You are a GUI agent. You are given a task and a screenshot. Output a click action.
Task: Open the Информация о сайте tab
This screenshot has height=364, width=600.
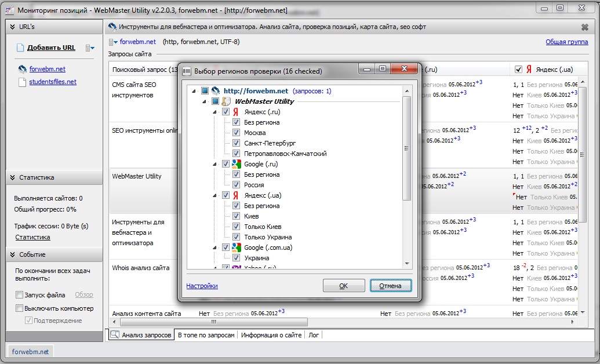pyautogui.click(x=271, y=335)
